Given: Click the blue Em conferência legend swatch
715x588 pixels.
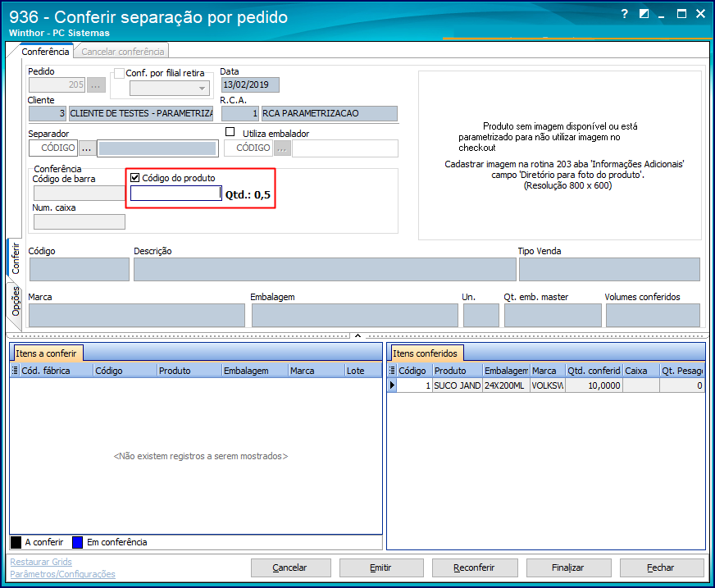Looking at the screenshot, I should (78, 542).
